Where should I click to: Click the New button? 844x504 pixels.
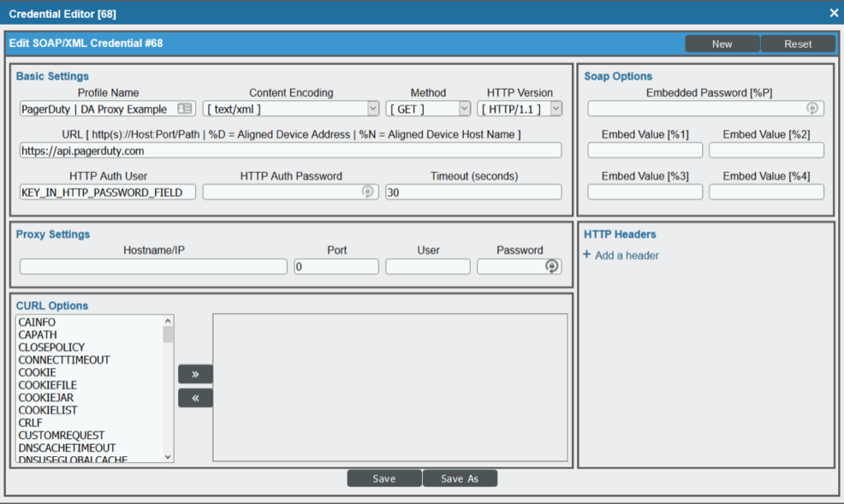pyautogui.click(x=722, y=44)
